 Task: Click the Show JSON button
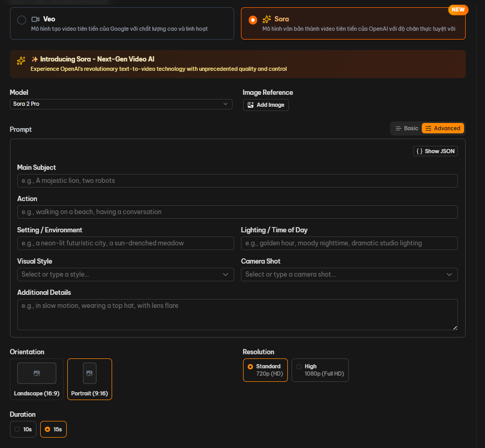(x=435, y=151)
